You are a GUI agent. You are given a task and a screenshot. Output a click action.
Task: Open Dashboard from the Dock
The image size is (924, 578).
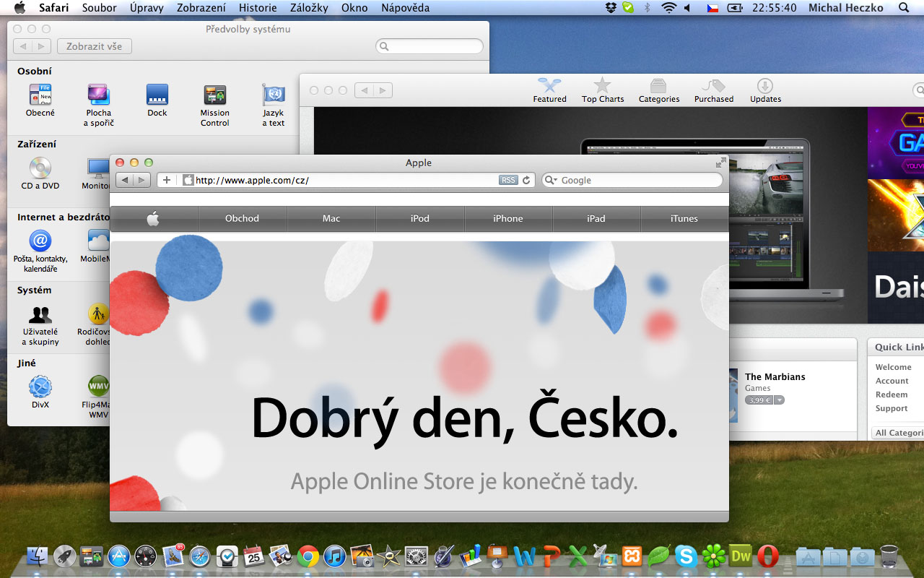coord(146,556)
